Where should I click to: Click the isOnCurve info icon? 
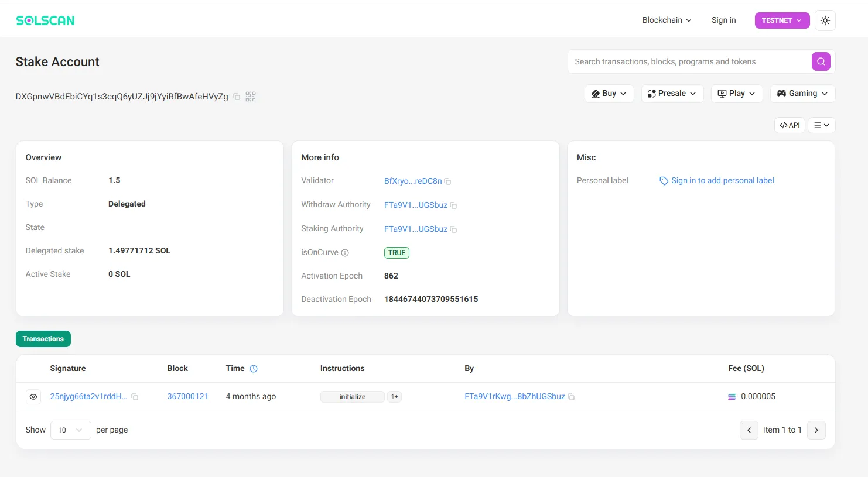(x=345, y=253)
